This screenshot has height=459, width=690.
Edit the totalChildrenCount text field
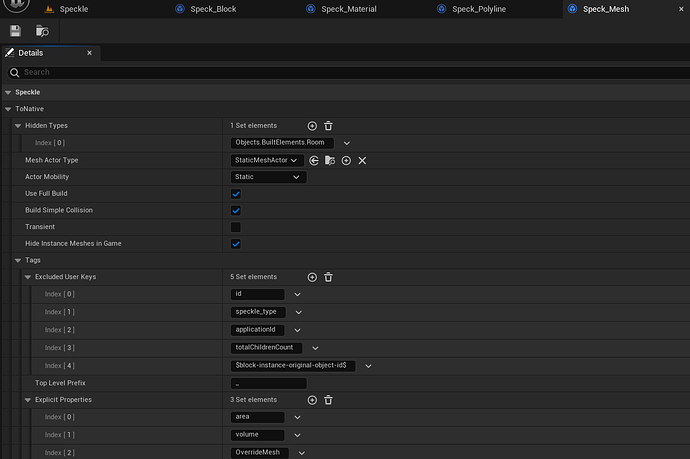click(266, 348)
